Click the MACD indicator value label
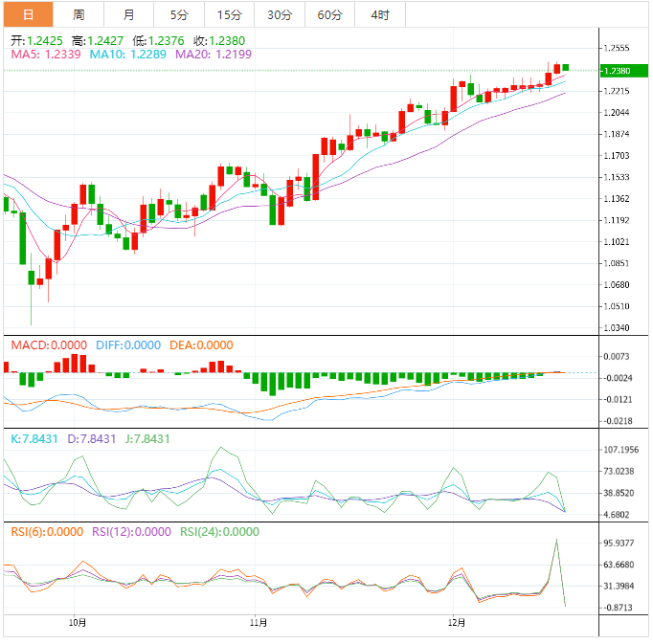This screenshot has width=653, height=644. (48, 345)
